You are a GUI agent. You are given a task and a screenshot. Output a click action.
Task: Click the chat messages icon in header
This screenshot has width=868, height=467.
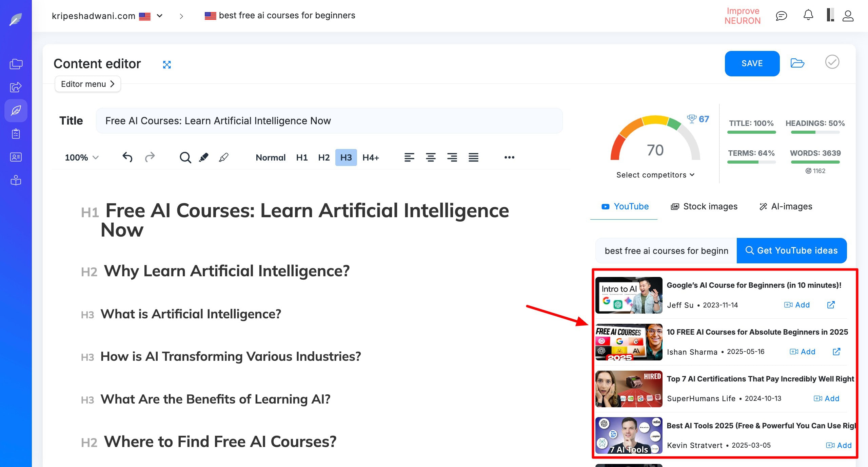781,16
